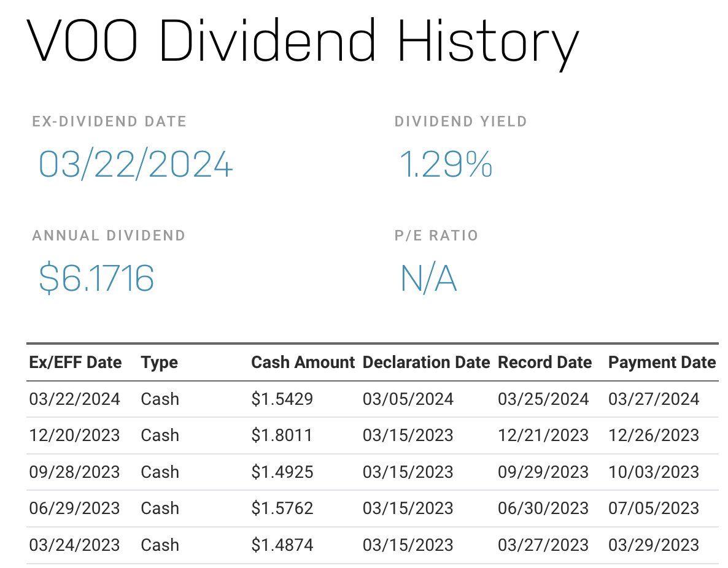Click record date 03/27/2023
The height and width of the screenshot is (568, 728).
pyautogui.click(x=543, y=545)
